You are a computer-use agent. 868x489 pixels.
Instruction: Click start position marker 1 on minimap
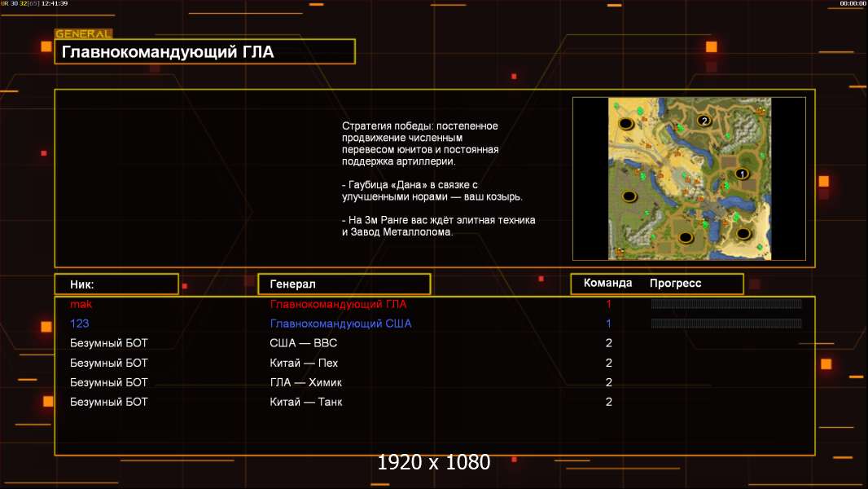tap(742, 174)
